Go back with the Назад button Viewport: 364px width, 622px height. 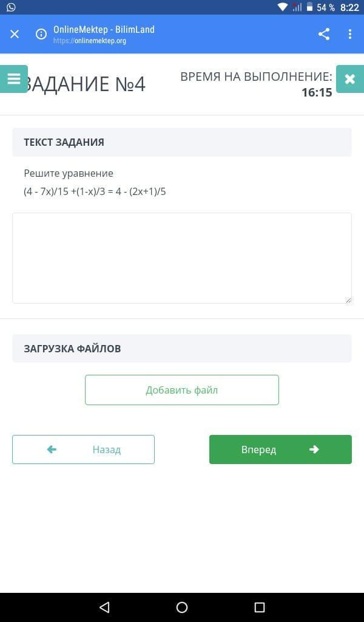[x=83, y=449]
